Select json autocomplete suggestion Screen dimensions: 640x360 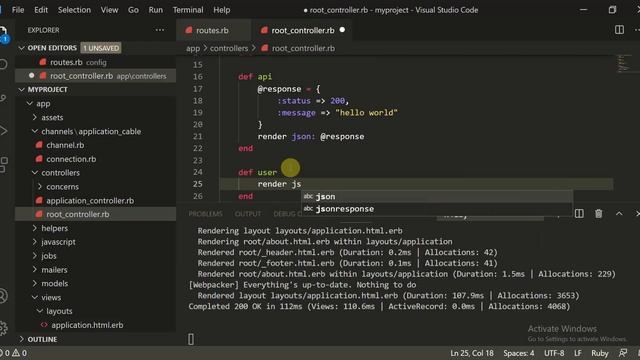(x=437, y=196)
